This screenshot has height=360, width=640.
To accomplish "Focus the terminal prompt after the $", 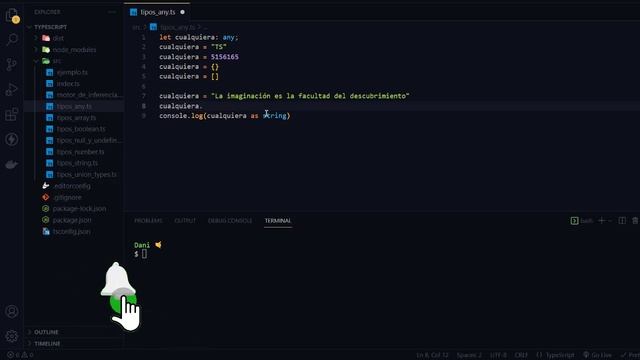I will [x=144, y=254].
